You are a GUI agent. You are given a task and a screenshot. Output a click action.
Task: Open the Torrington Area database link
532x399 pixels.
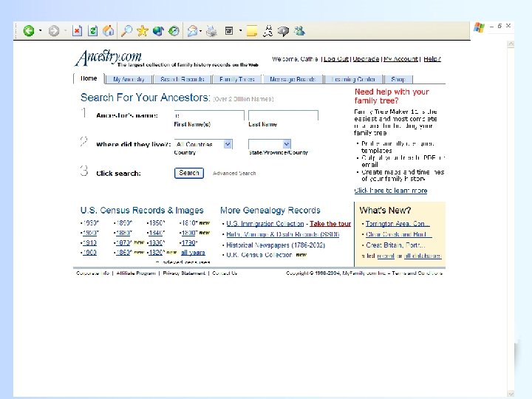(x=398, y=224)
